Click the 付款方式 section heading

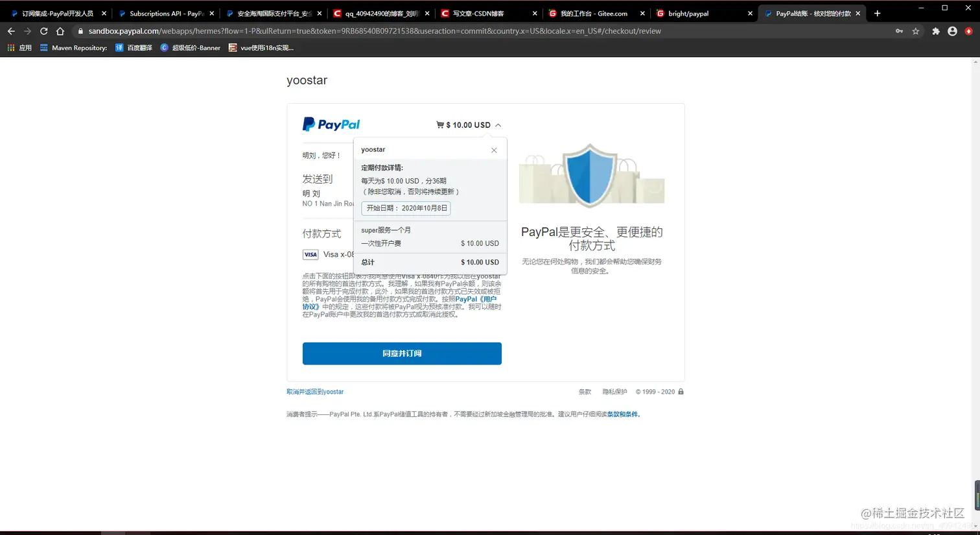coord(321,234)
